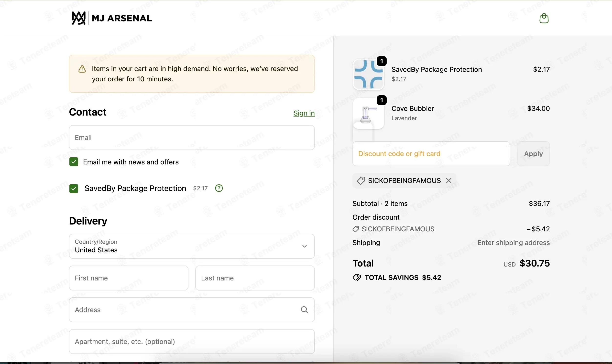The width and height of the screenshot is (612, 364).
Task: Click the Sign in link
Action: pyautogui.click(x=304, y=113)
